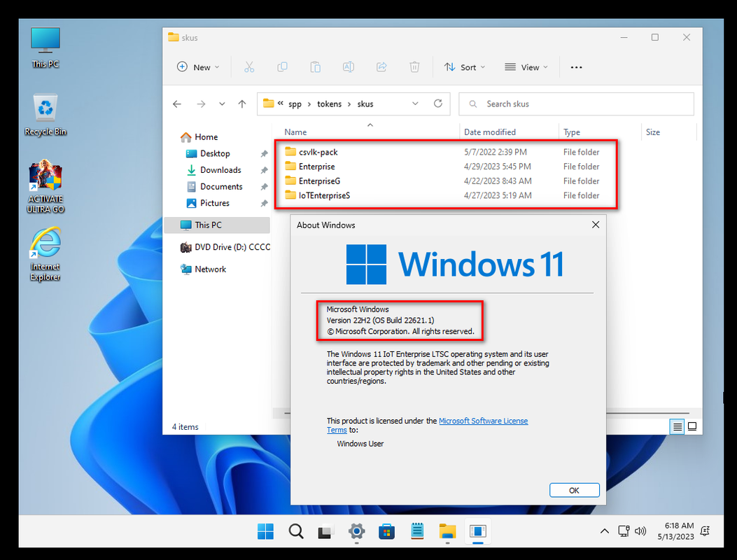The width and height of the screenshot is (737, 560).
Task: Close the About Windows dialog
Action: click(x=596, y=225)
